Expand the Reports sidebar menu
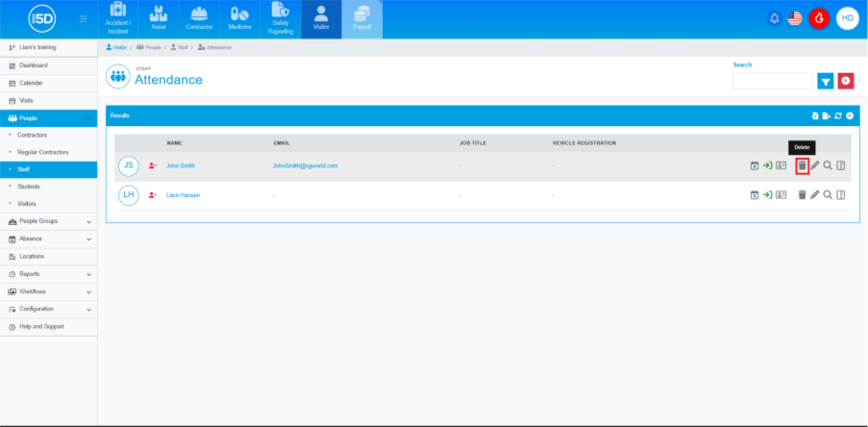 (48, 274)
